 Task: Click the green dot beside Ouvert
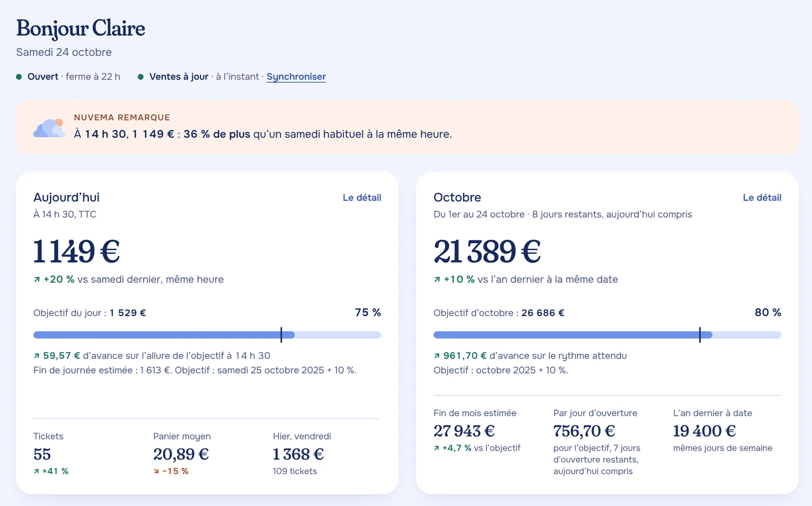click(x=19, y=77)
